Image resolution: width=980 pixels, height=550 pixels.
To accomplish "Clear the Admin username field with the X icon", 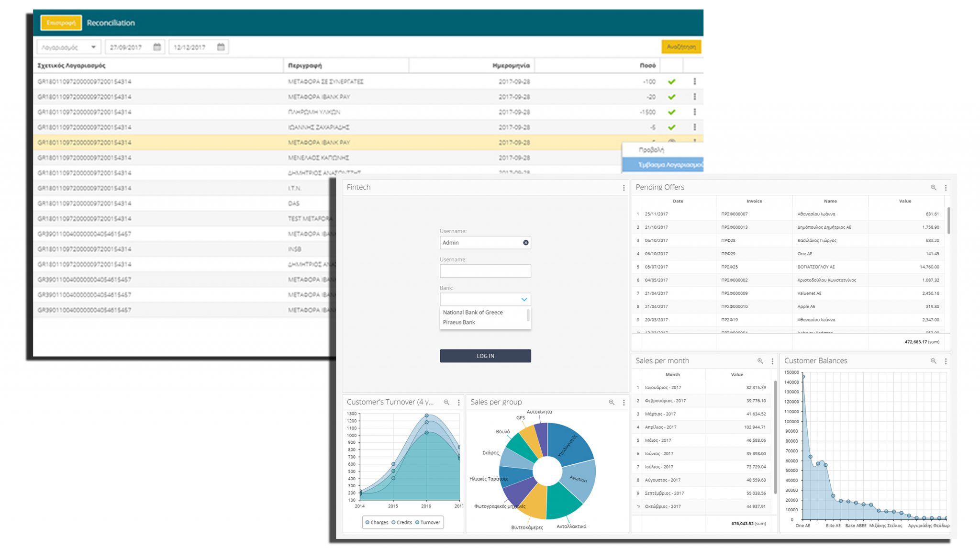I will click(525, 243).
